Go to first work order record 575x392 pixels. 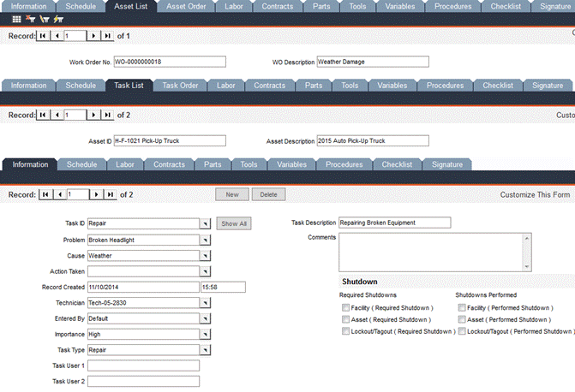(43, 36)
